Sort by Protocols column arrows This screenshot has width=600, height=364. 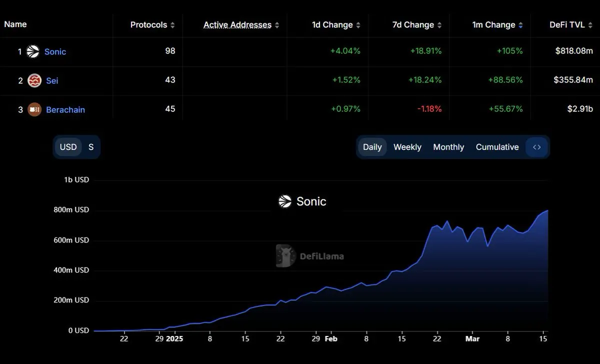pyautogui.click(x=172, y=25)
